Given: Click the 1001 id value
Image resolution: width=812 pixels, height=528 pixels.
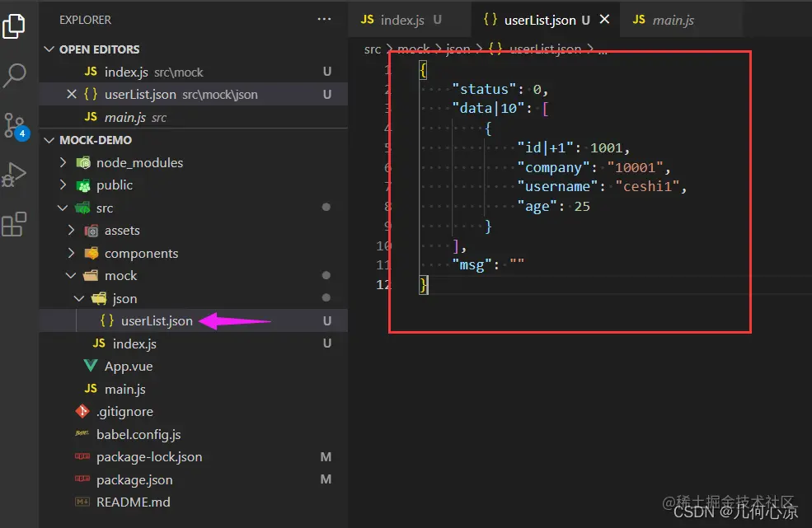Looking at the screenshot, I should pos(606,148).
